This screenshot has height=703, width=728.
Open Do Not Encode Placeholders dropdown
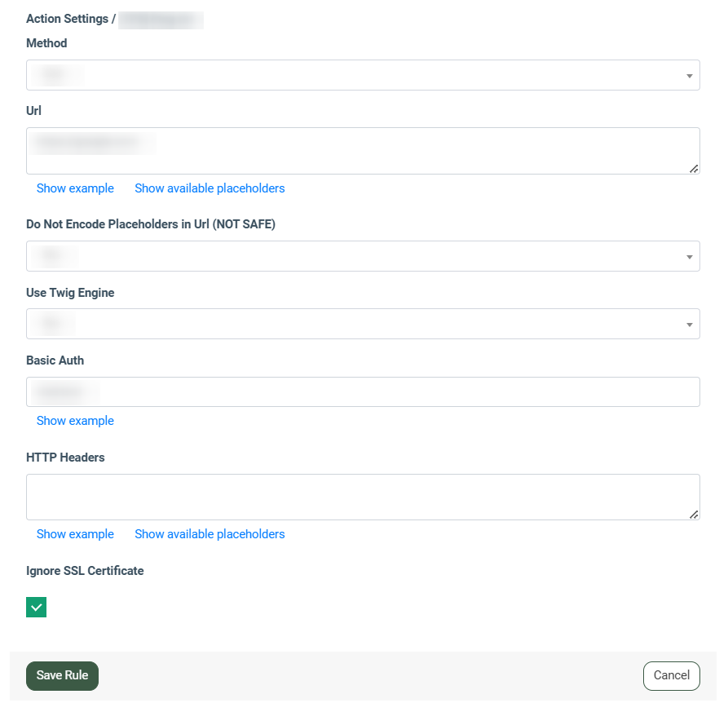363,256
